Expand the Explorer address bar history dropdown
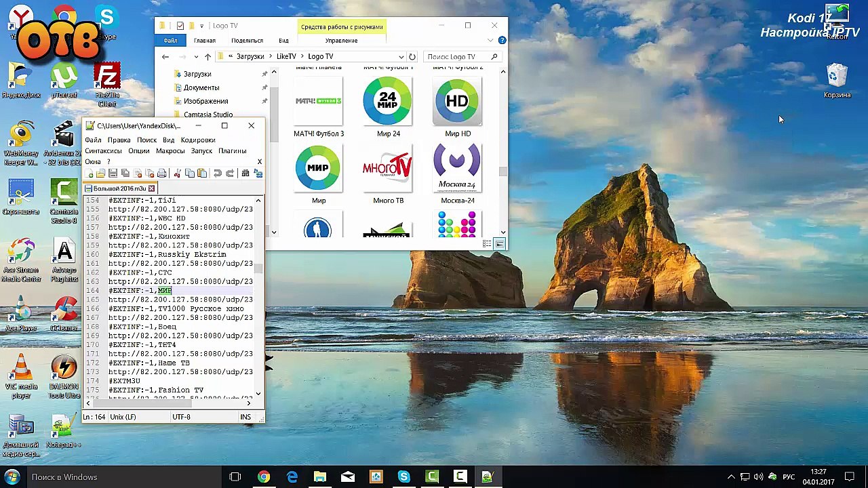 click(x=401, y=57)
